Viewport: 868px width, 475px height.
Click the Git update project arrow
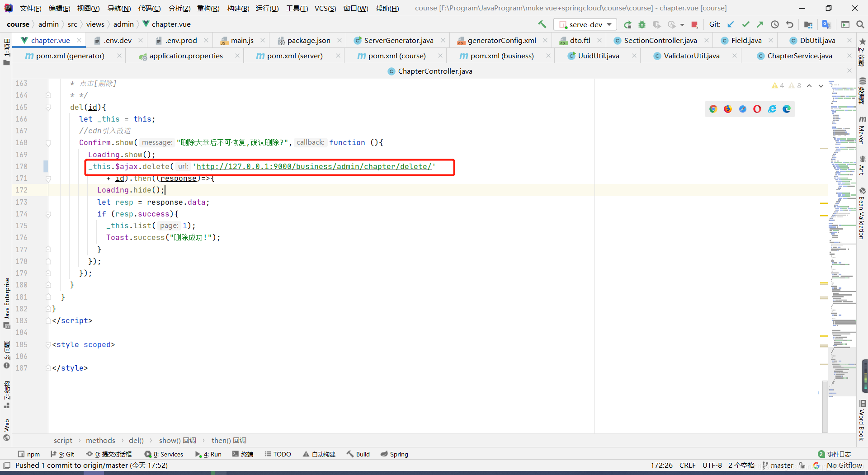[731, 24]
